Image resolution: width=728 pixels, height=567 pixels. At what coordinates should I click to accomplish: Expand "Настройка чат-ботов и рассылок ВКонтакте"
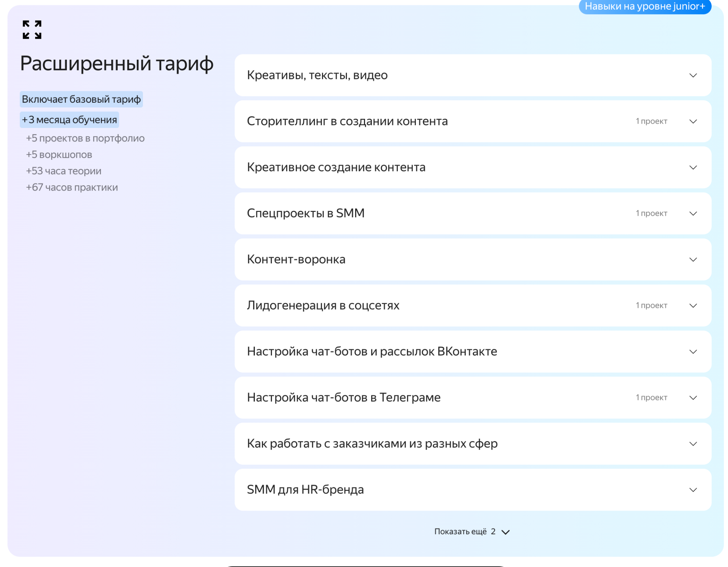(473, 352)
